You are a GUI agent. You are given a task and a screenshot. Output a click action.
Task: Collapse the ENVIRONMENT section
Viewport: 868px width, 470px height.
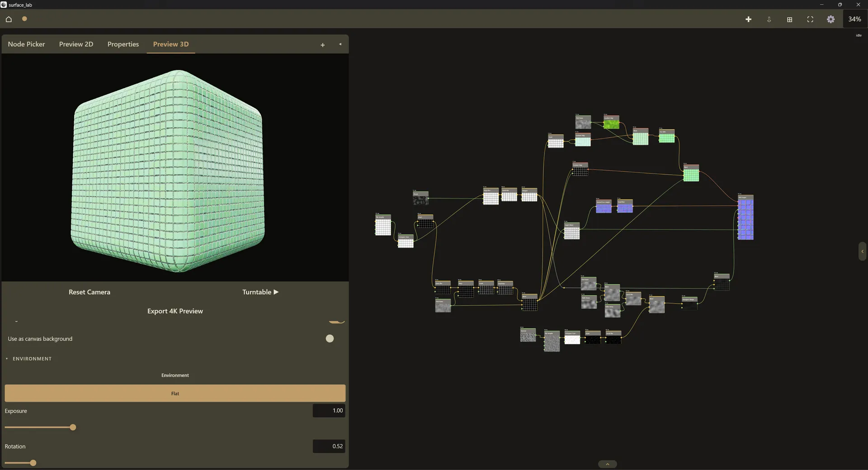pyautogui.click(x=29, y=359)
